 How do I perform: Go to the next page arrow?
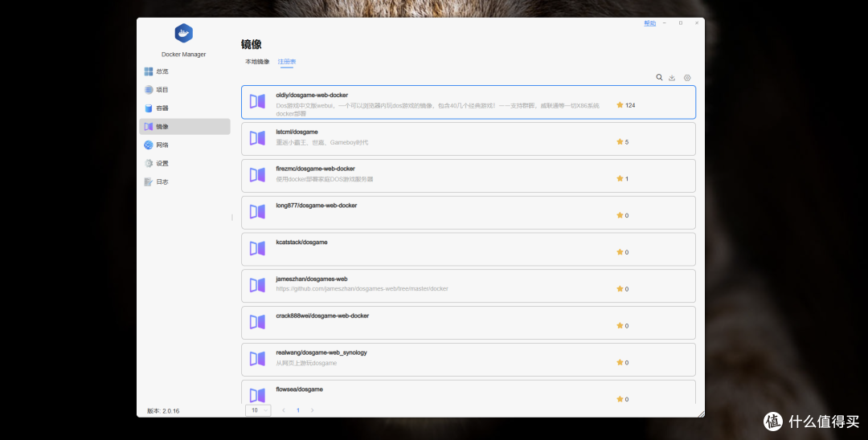tap(312, 410)
